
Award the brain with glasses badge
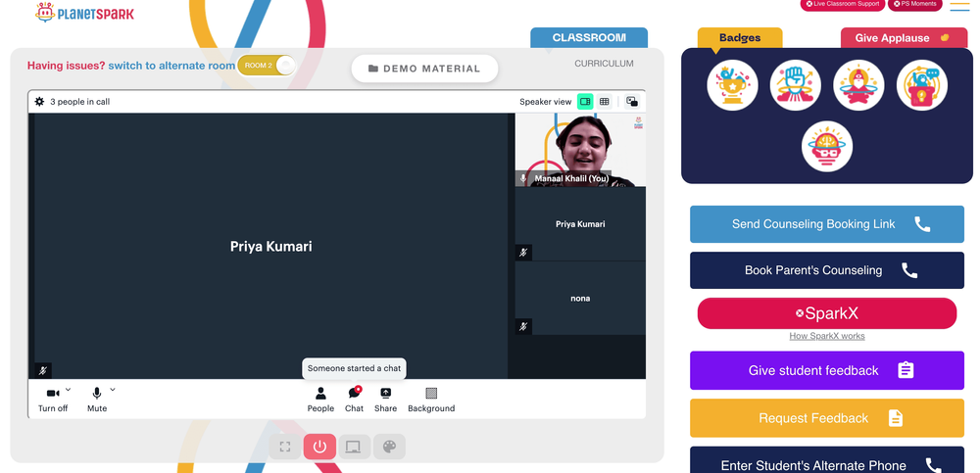(x=827, y=146)
